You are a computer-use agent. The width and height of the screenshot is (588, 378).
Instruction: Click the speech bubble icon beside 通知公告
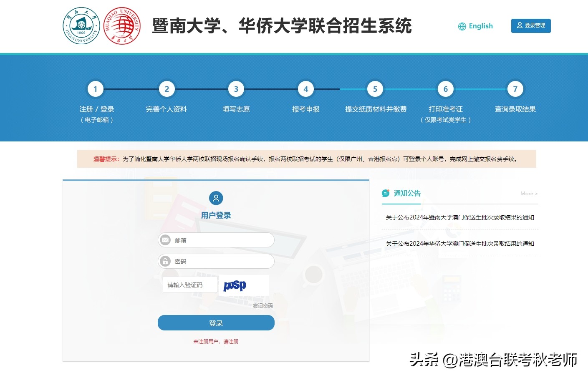click(385, 193)
